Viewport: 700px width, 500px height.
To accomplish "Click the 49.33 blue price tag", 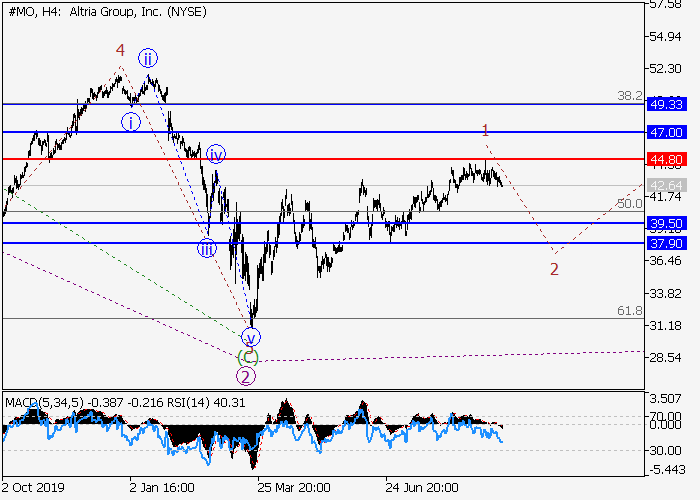I will point(665,104).
